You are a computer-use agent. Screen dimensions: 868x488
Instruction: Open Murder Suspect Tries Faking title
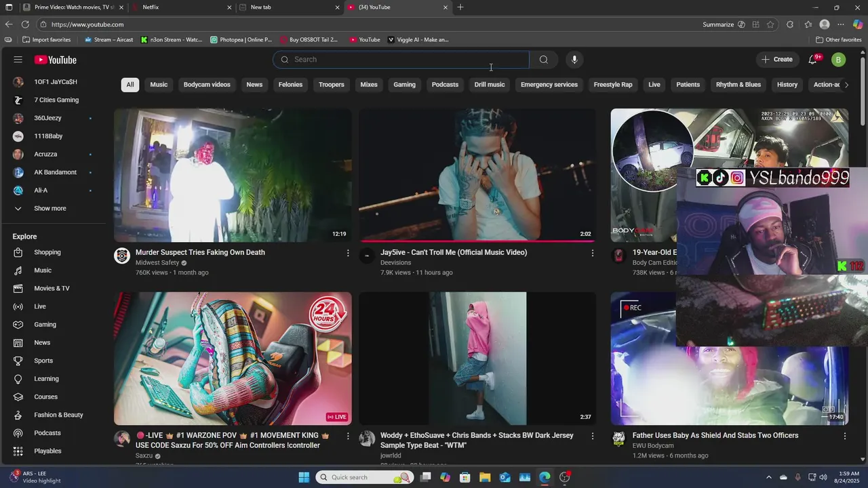200,252
